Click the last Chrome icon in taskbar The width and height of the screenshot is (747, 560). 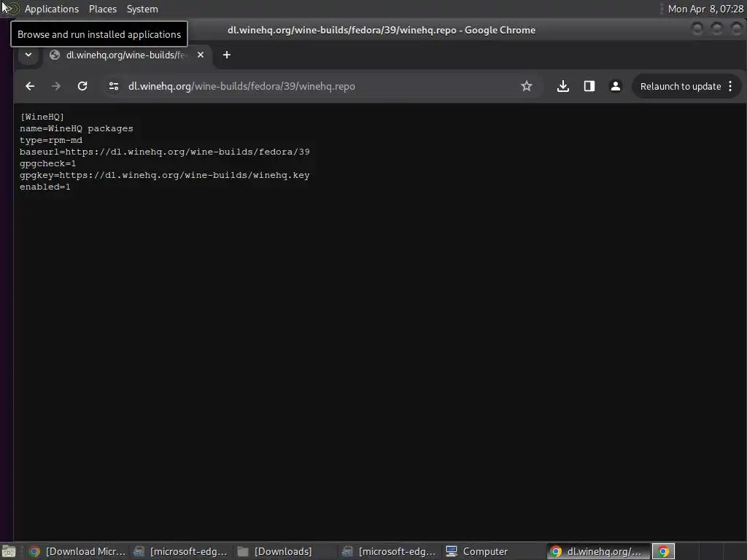point(663,551)
